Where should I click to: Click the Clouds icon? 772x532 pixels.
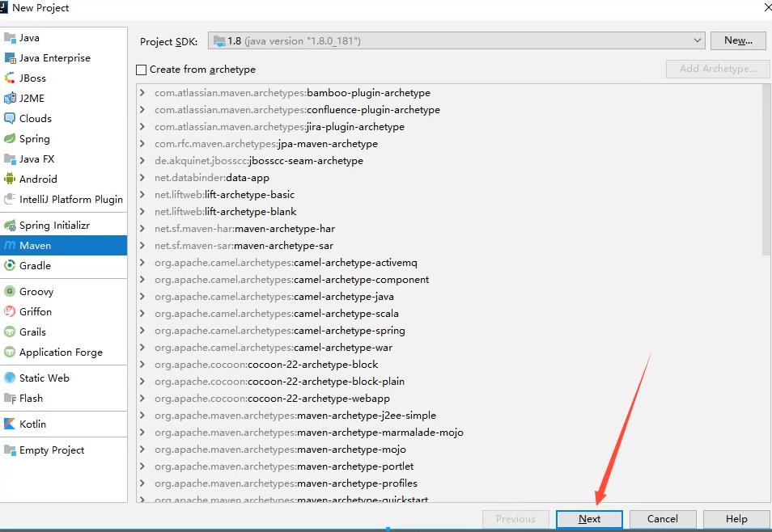[10, 119]
